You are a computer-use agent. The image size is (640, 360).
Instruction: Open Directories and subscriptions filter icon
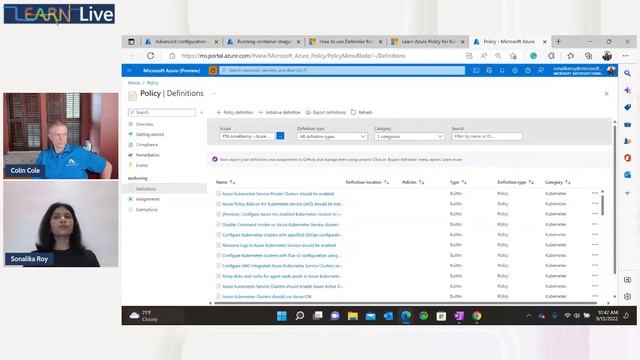[489, 71]
